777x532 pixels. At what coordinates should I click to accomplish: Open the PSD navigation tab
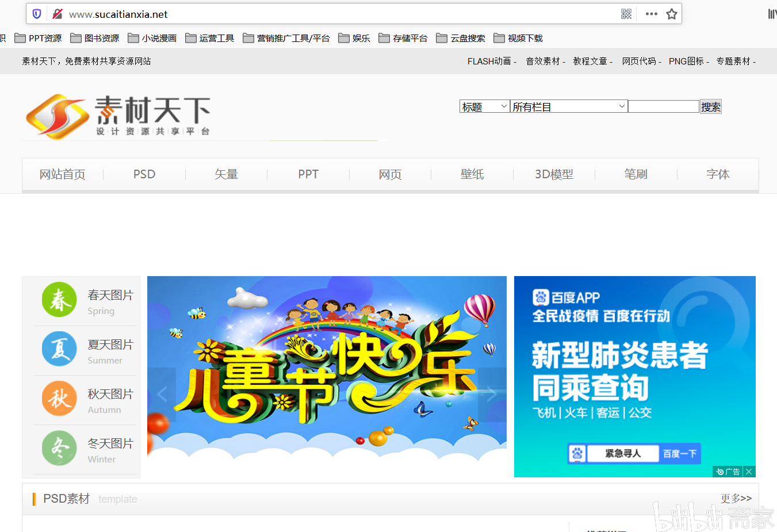click(x=144, y=174)
